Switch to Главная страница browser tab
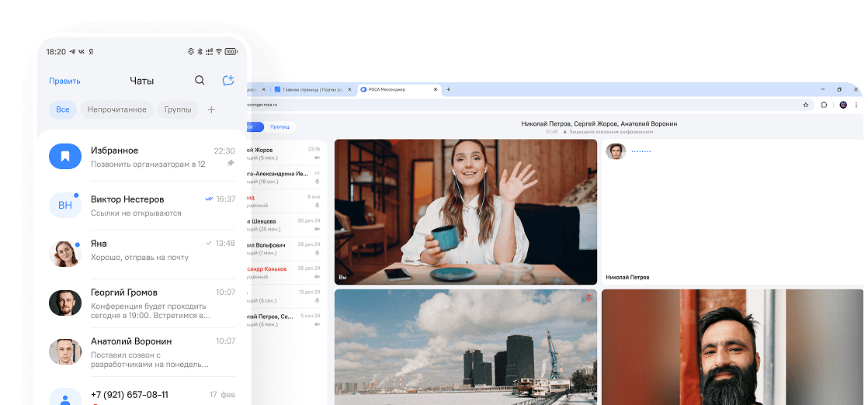 coord(311,90)
